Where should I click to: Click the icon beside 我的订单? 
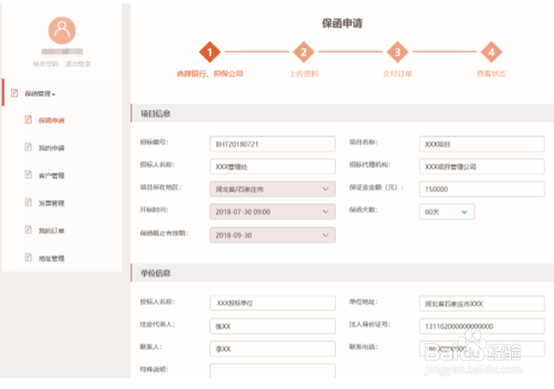[x=28, y=230]
